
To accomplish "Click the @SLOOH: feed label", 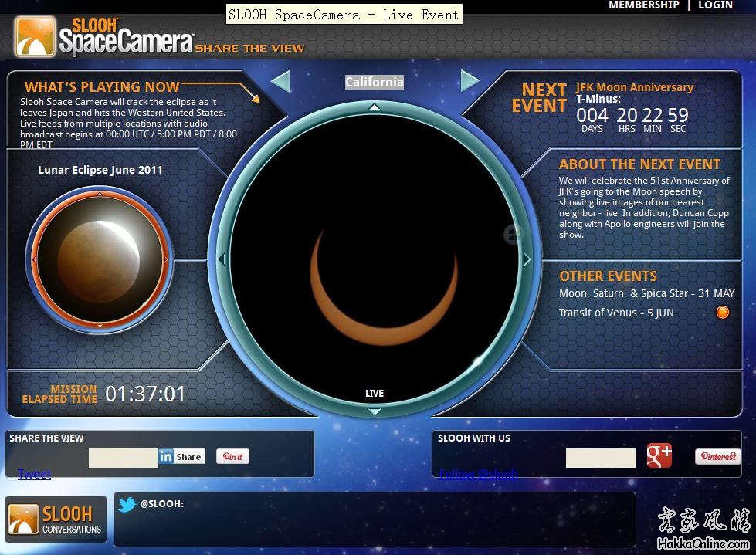I will pyautogui.click(x=162, y=504).
